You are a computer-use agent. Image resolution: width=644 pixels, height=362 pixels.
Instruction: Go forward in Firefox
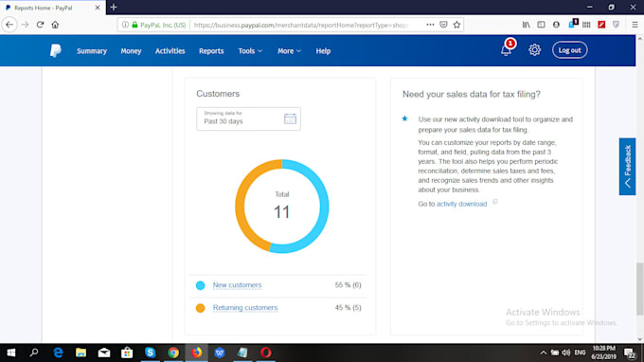[x=25, y=25]
